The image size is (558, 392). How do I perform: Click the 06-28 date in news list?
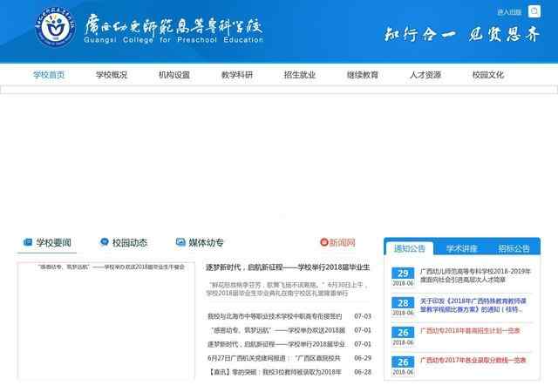coord(363,372)
